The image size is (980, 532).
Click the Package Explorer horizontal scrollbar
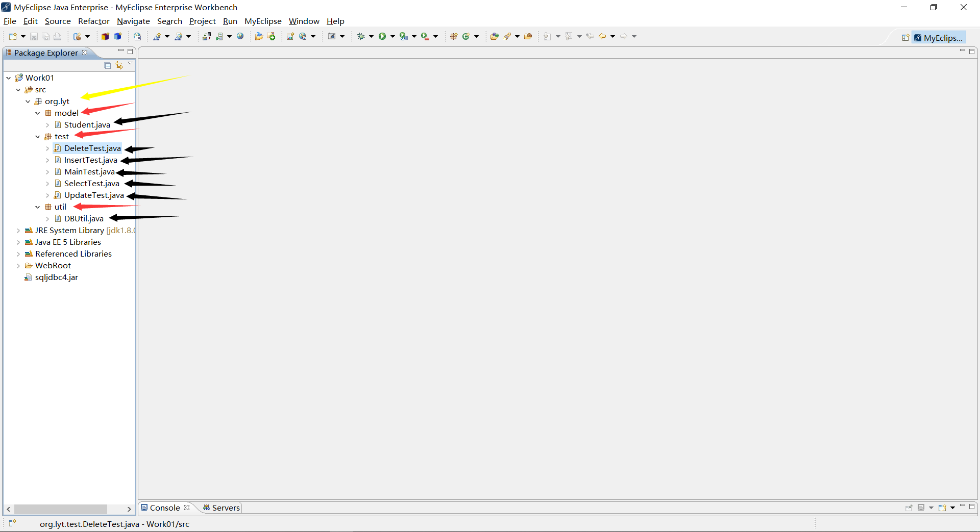click(60, 509)
